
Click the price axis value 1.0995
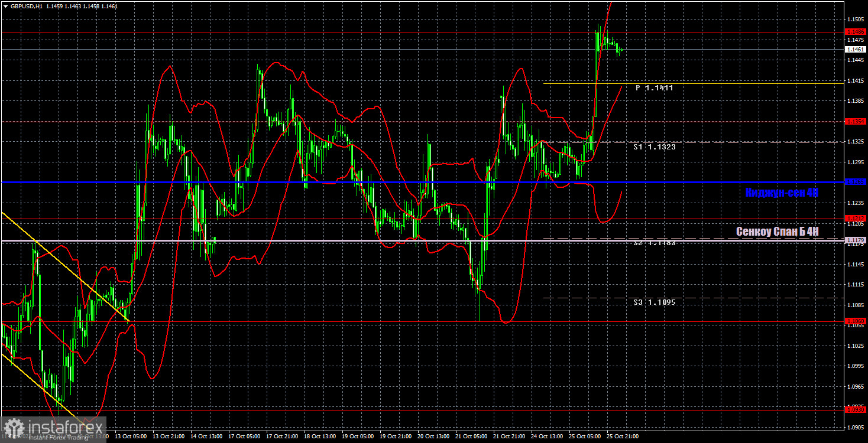point(856,366)
